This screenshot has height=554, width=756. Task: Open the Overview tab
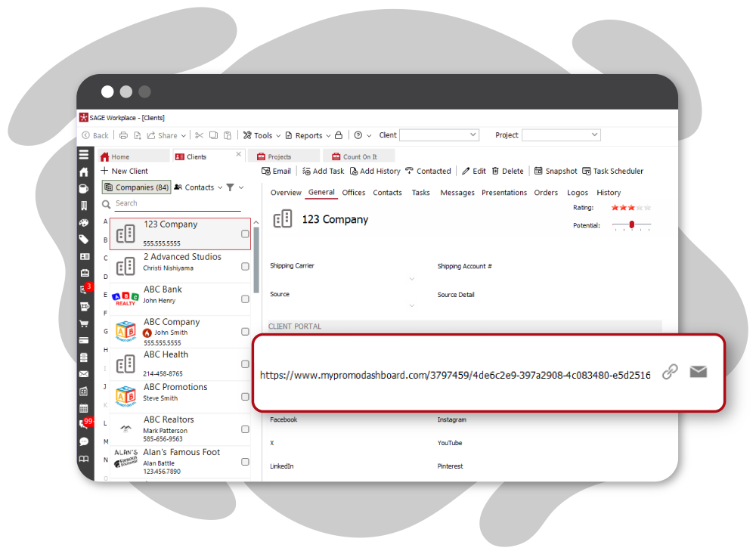(286, 193)
